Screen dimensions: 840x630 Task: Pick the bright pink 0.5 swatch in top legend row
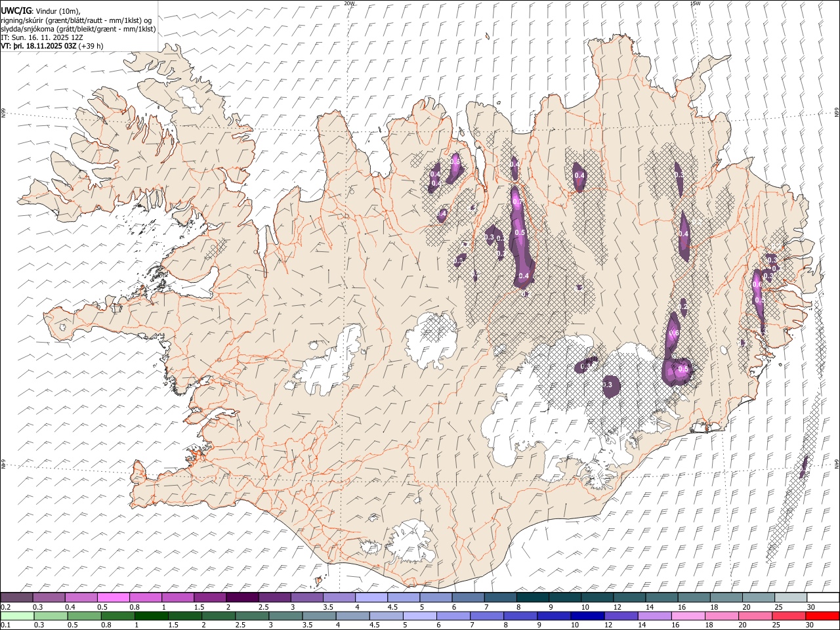[113, 597]
